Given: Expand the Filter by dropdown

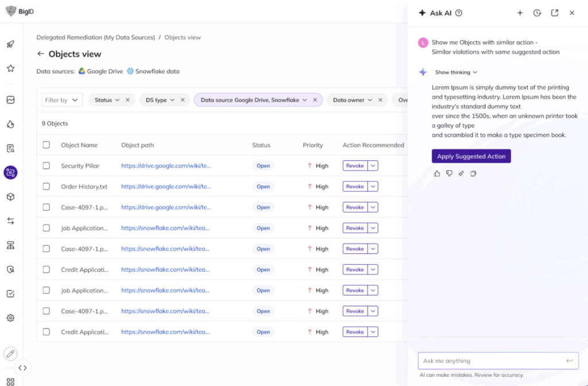Looking at the screenshot, I should (x=62, y=100).
